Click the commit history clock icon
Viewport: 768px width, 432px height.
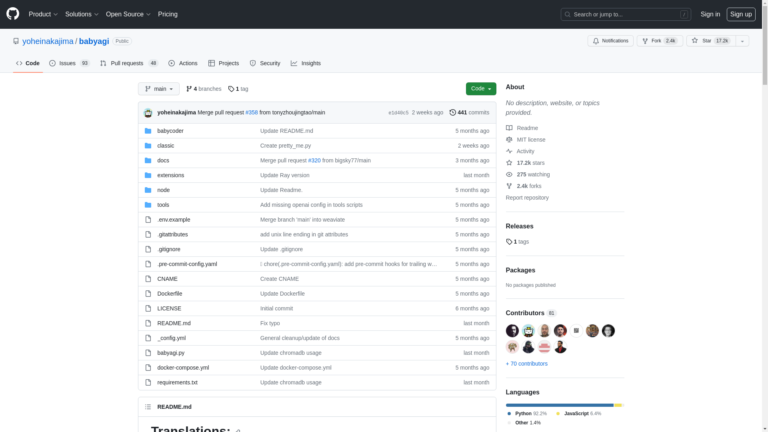pyautogui.click(x=453, y=113)
